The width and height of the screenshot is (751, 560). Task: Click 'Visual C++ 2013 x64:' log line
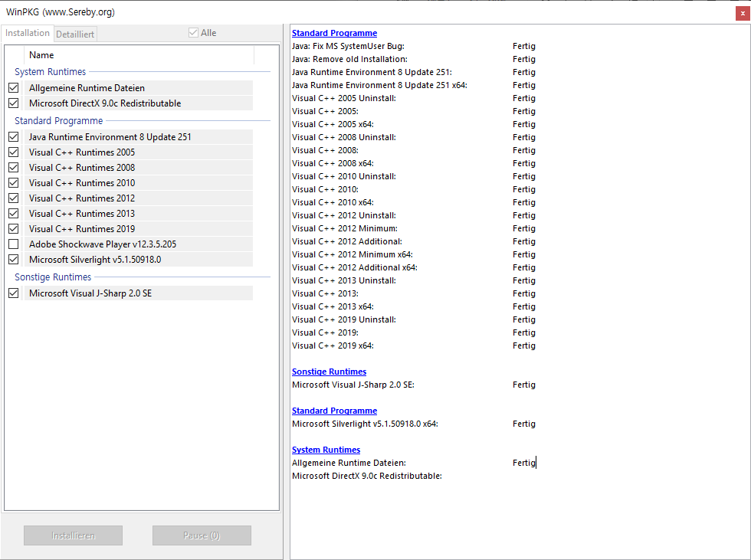click(333, 306)
